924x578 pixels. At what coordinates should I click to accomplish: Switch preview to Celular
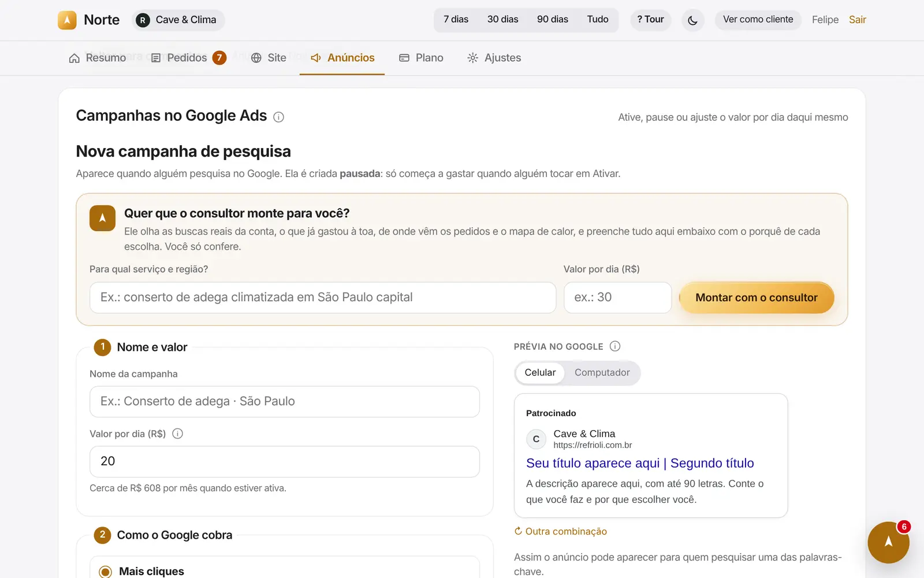tap(540, 373)
